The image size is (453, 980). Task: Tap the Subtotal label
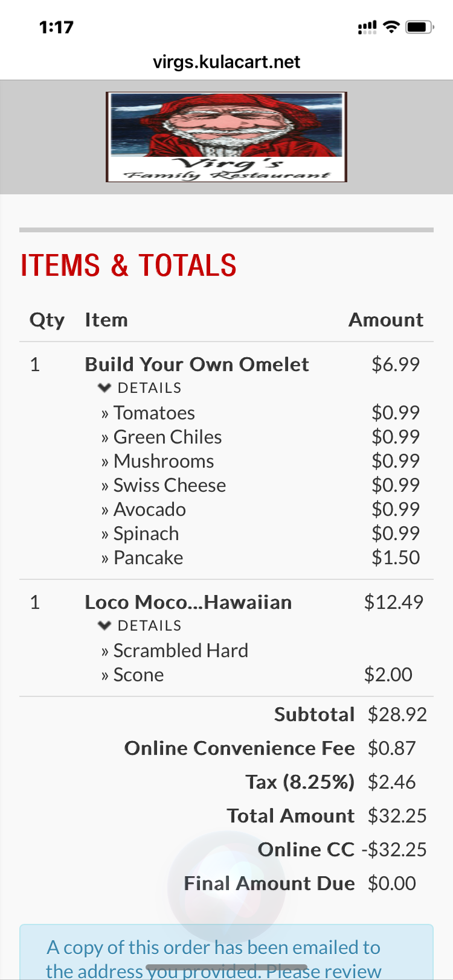314,714
